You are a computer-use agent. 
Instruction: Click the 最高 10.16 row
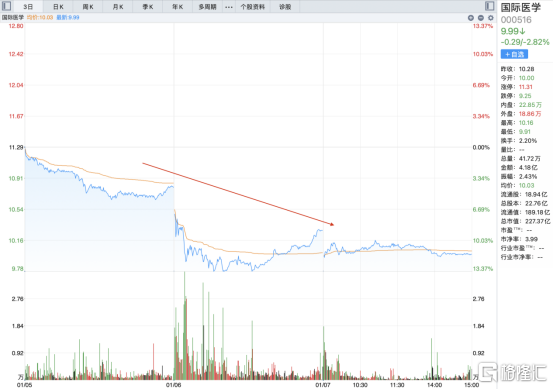pyautogui.click(x=517, y=123)
